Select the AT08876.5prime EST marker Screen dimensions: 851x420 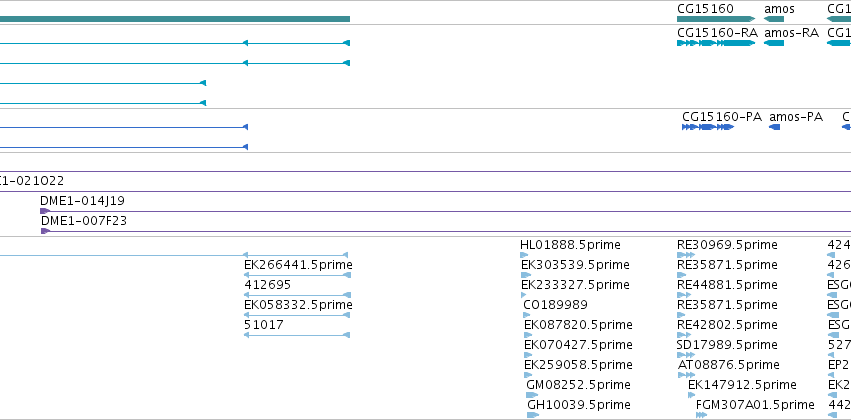(x=686, y=375)
